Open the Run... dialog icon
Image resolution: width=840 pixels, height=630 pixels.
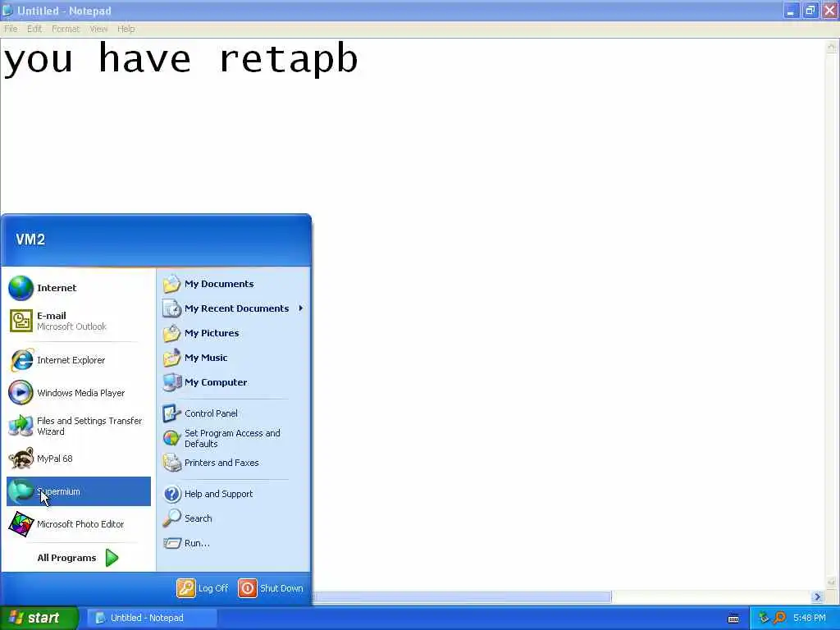pos(171,543)
